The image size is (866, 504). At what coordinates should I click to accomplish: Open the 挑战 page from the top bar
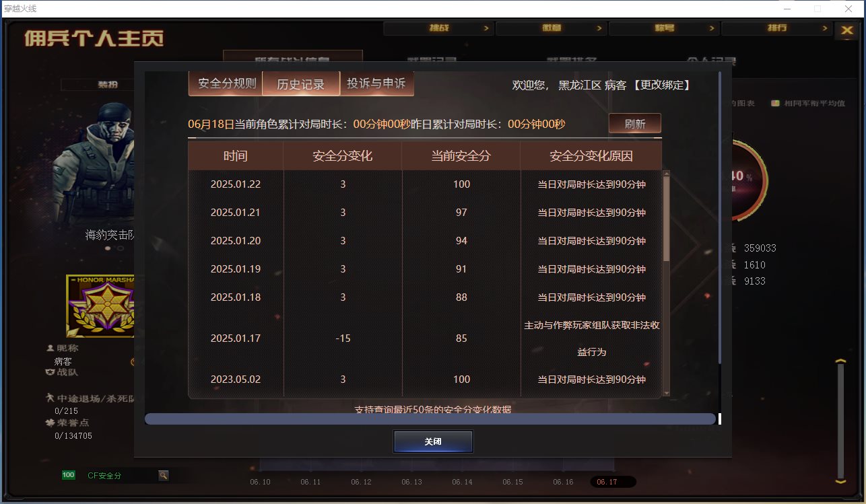click(438, 28)
